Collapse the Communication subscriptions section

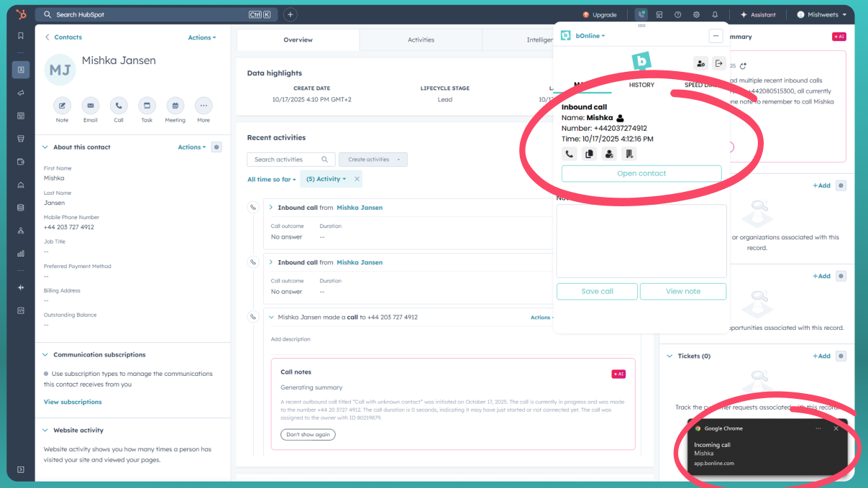click(x=46, y=355)
